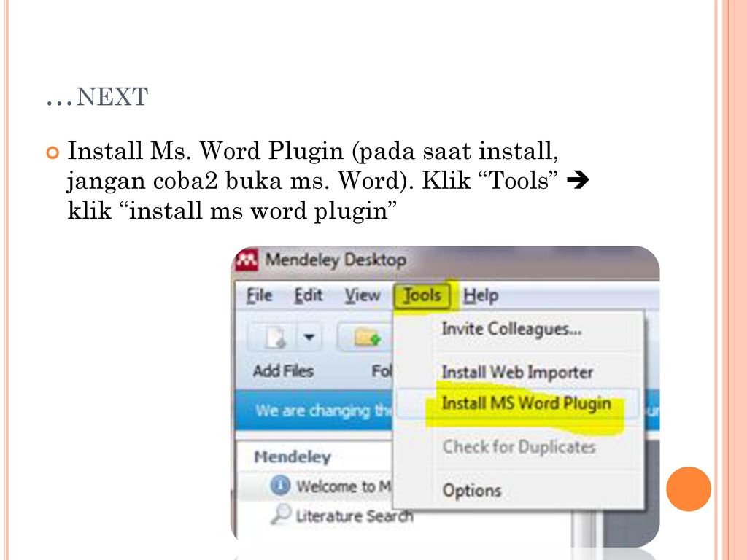The height and width of the screenshot is (560, 747).
Task: Expand the Add Files dropdown arrow
Action: click(x=309, y=337)
